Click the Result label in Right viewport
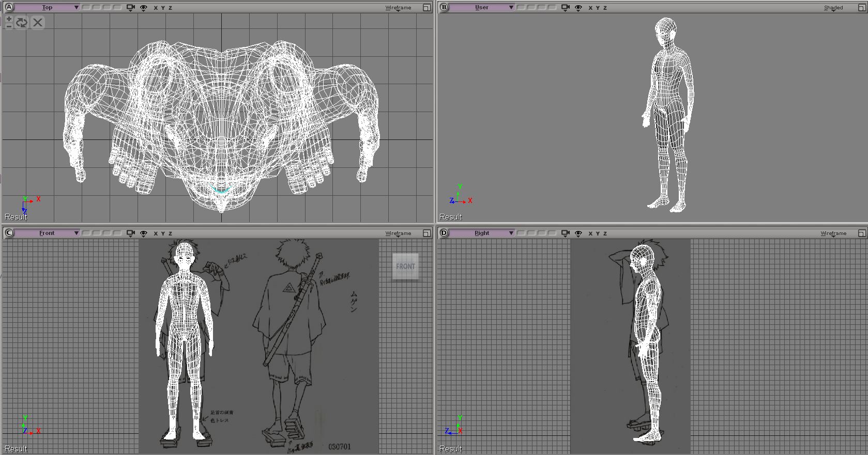868x455 pixels. tap(451, 449)
